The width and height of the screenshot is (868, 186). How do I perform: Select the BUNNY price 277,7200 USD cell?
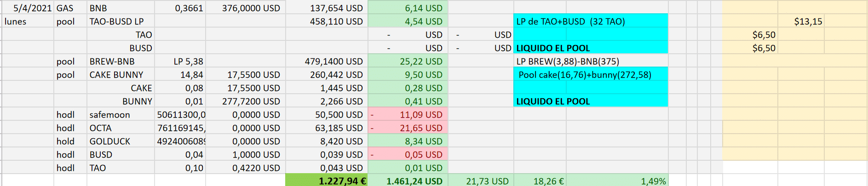245,101
